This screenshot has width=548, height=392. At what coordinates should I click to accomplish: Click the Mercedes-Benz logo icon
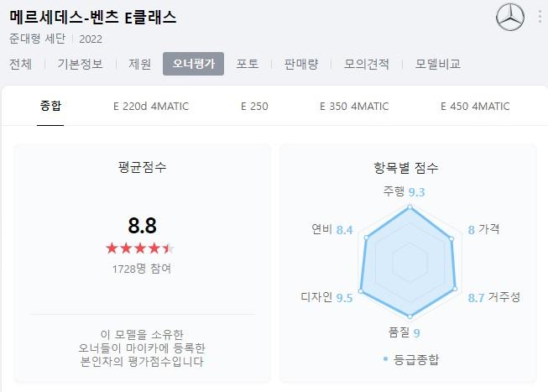tap(510, 17)
